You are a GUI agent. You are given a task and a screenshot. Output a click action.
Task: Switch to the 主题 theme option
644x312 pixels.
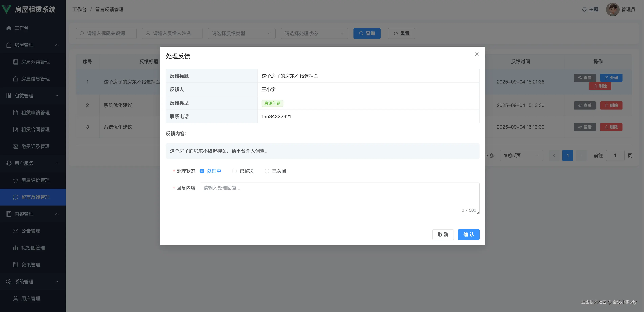point(594,9)
